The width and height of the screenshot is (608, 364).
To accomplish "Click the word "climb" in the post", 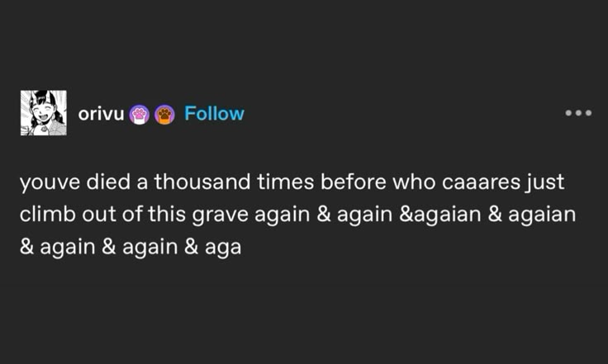I will 44,213.
